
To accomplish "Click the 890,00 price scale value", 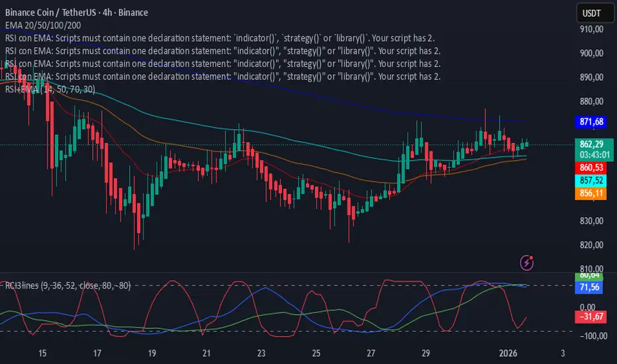I will point(591,77).
